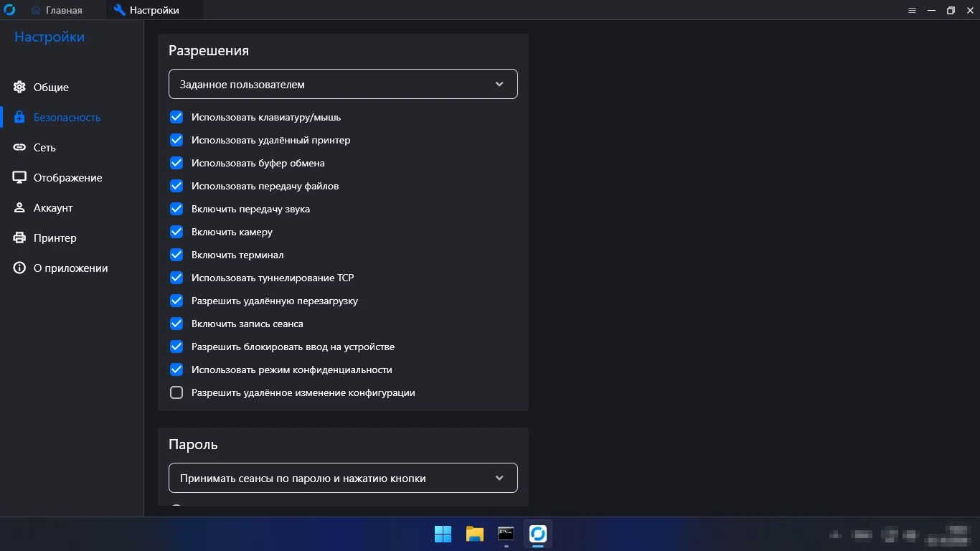Uncheck Включить терминал option
The width and height of the screenshot is (980, 551).
[x=176, y=255]
